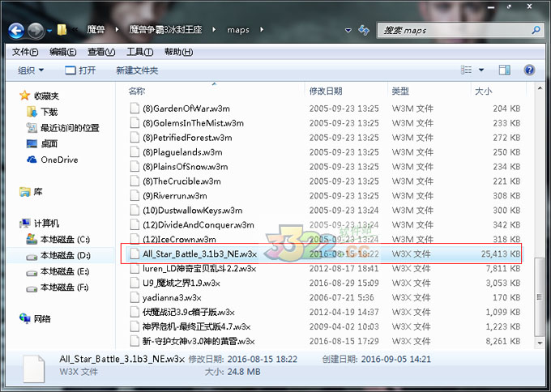Click file icon of (8)PlainsOfSnow.w3m
Viewport: 551px width, 392px height.
click(x=135, y=167)
